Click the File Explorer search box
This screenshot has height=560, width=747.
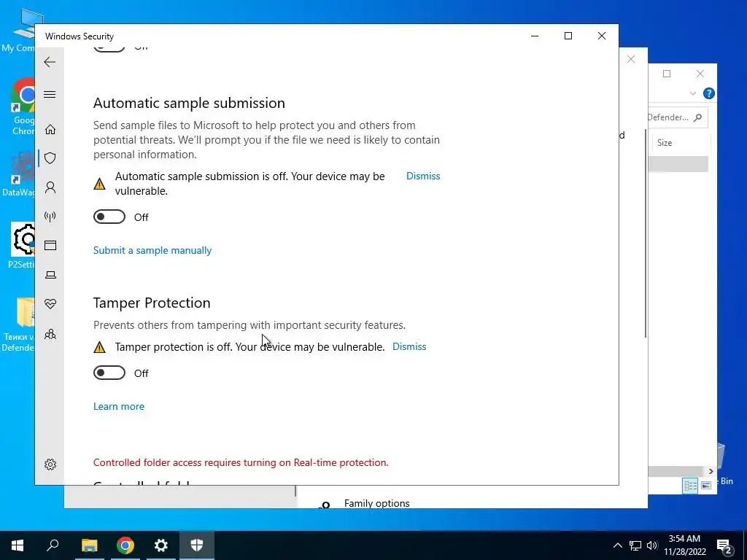[x=678, y=117]
